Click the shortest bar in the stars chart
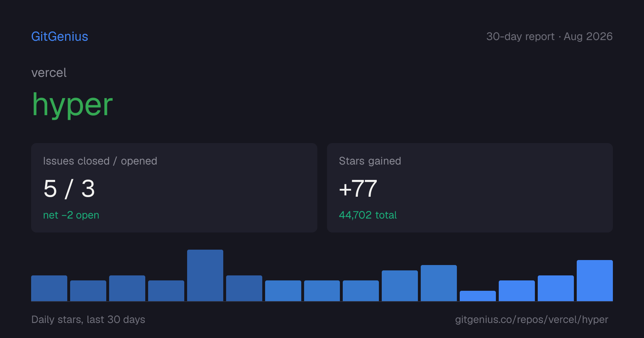The width and height of the screenshot is (644, 338). (x=478, y=296)
